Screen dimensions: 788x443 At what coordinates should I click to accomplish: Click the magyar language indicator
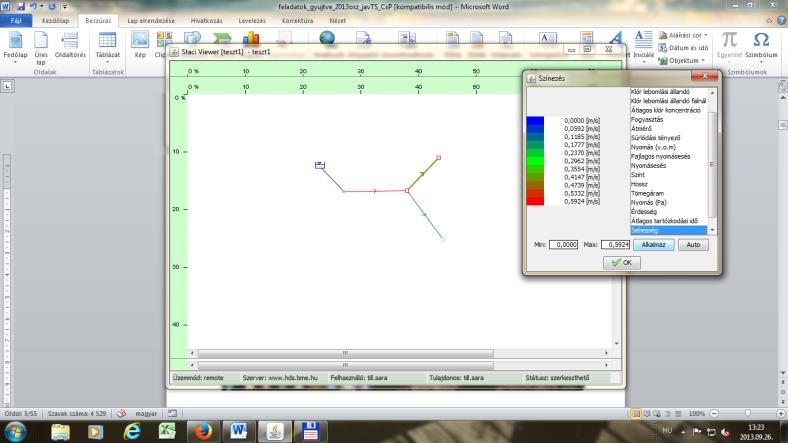point(146,413)
